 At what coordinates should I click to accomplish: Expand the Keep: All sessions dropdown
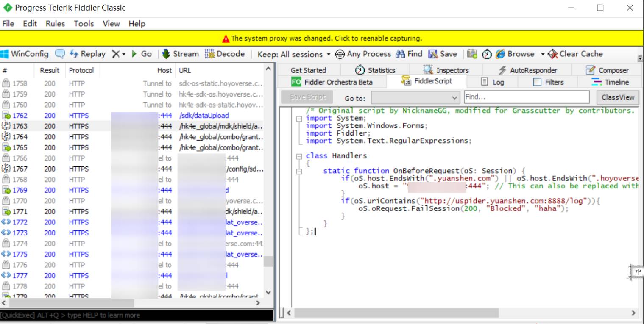[294, 54]
